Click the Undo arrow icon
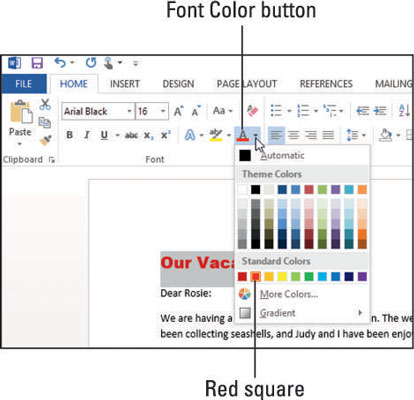This screenshot has height=400, width=414. [x=60, y=62]
